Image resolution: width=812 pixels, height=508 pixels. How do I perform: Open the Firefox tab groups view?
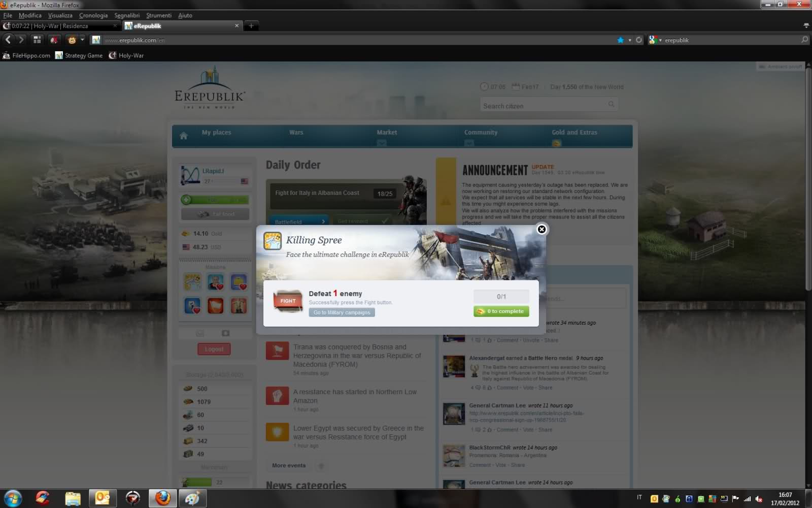pos(37,40)
